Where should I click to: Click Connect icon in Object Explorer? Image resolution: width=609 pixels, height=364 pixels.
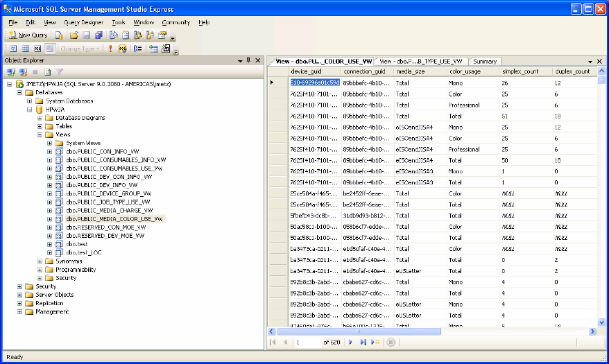click(x=11, y=72)
